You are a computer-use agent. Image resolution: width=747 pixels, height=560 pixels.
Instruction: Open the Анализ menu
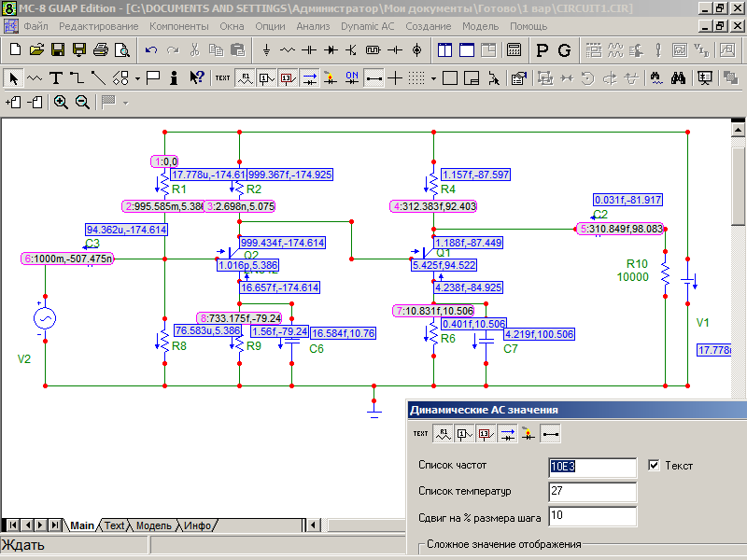click(x=313, y=25)
